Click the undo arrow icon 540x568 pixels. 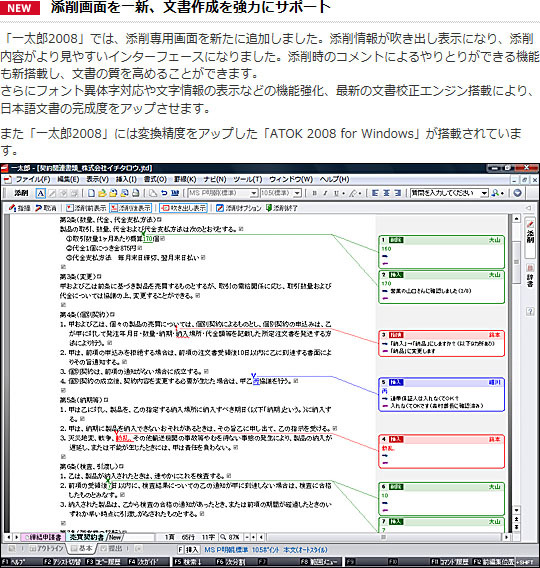coord(164,193)
